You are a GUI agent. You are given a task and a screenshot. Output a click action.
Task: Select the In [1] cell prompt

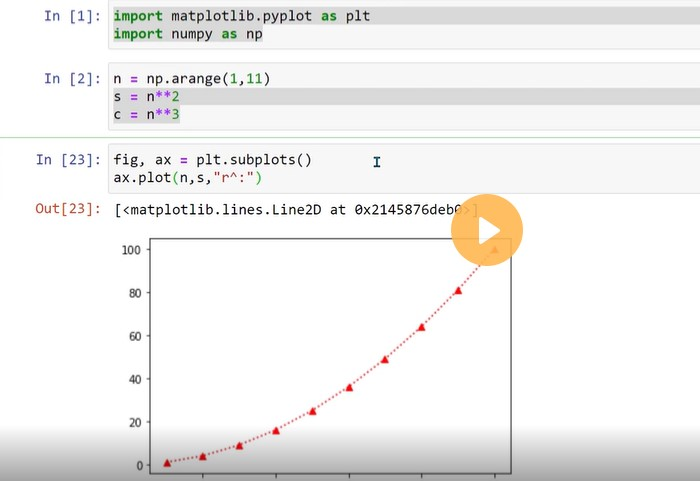(71, 17)
